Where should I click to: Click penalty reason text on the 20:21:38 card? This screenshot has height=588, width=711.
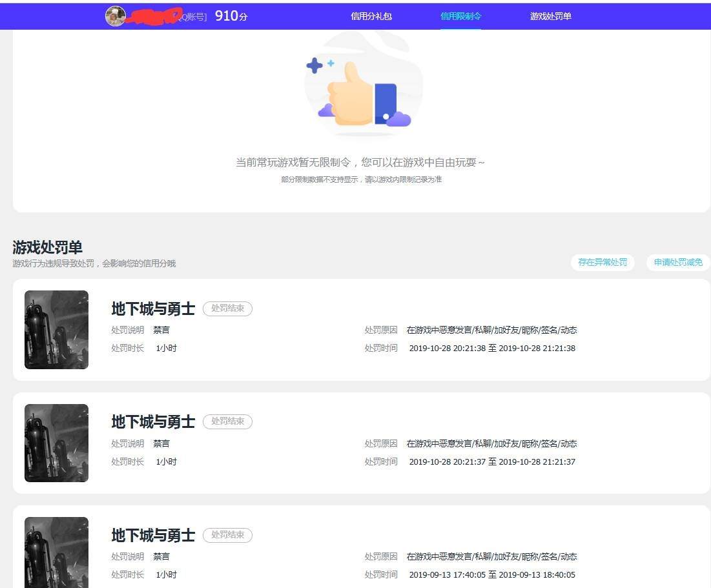pyautogui.click(x=491, y=330)
